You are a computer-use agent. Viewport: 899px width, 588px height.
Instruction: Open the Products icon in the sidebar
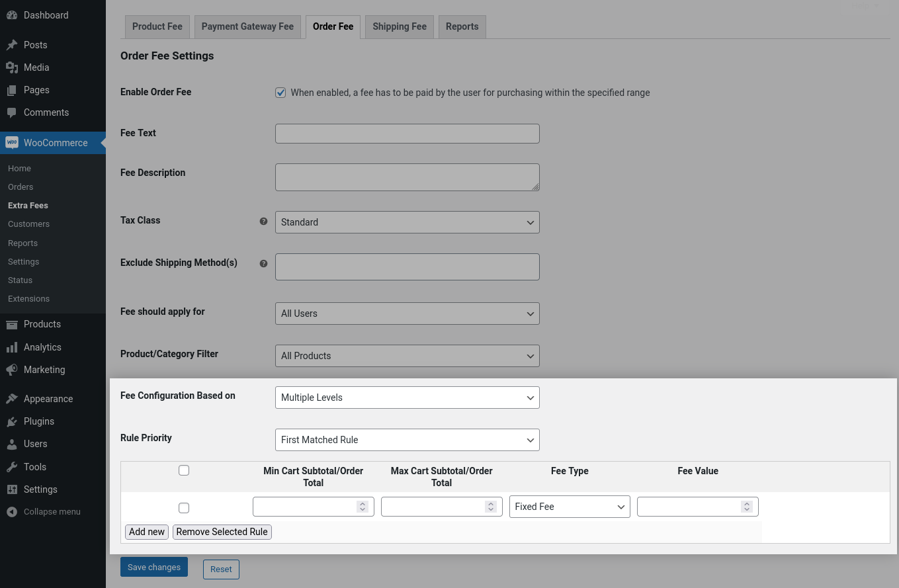[x=15, y=324]
